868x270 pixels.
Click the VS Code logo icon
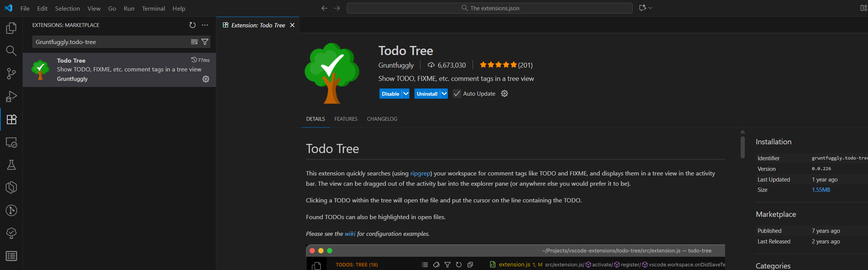(x=8, y=8)
